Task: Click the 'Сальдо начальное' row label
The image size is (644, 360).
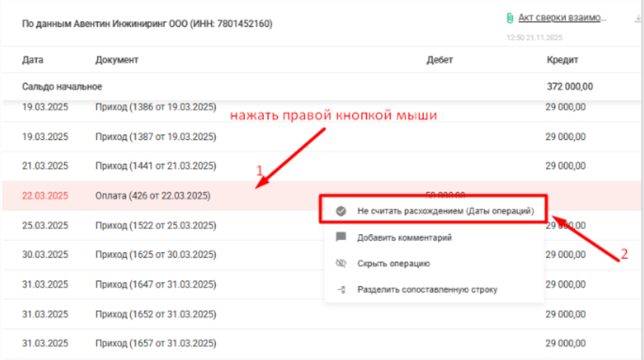Action: (62, 86)
